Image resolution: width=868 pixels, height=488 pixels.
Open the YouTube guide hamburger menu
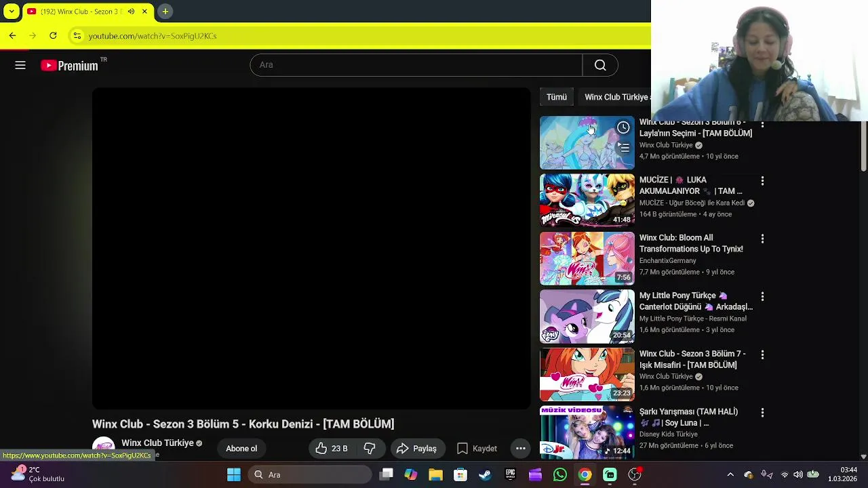(20, 65)
